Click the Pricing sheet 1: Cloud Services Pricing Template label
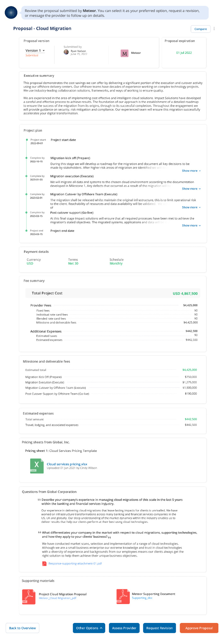This screenshot has width=224, height=644. pos(61,451)
